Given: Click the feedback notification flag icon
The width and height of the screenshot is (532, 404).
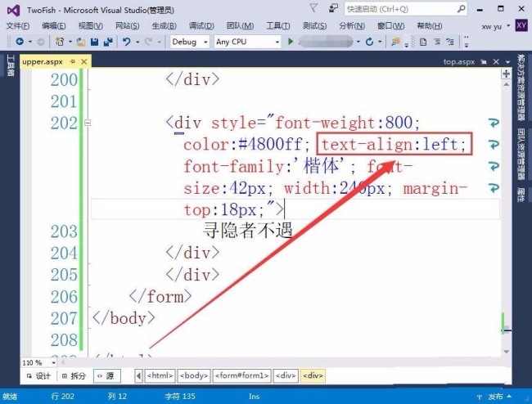Looking at the screenshot, I should tap(313, 8).
